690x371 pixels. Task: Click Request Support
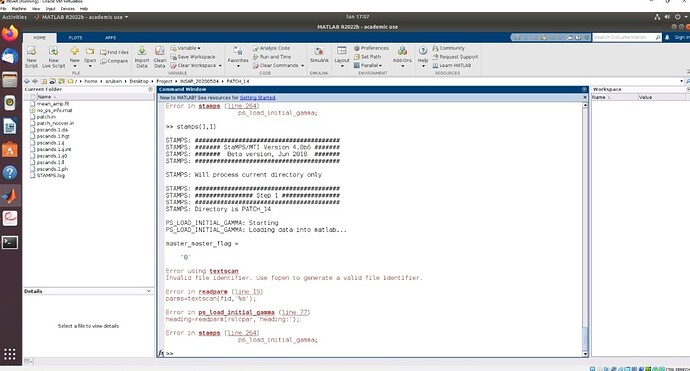pos(455,57)
